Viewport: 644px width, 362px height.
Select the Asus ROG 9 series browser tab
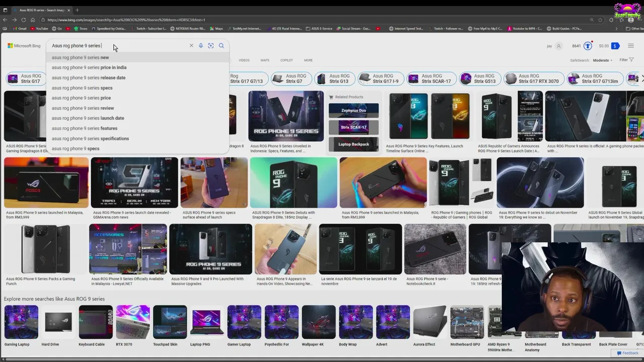tap(41, 10)
